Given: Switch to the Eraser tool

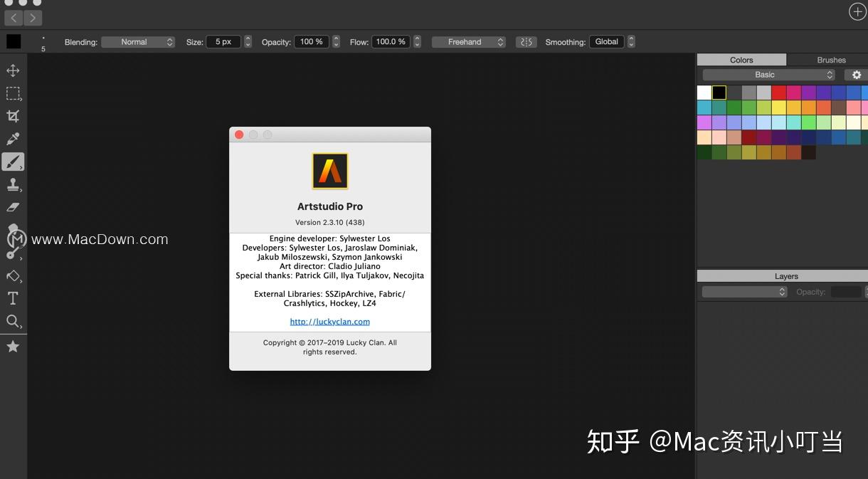Looking at the screenshot, I should coord(13,206).
